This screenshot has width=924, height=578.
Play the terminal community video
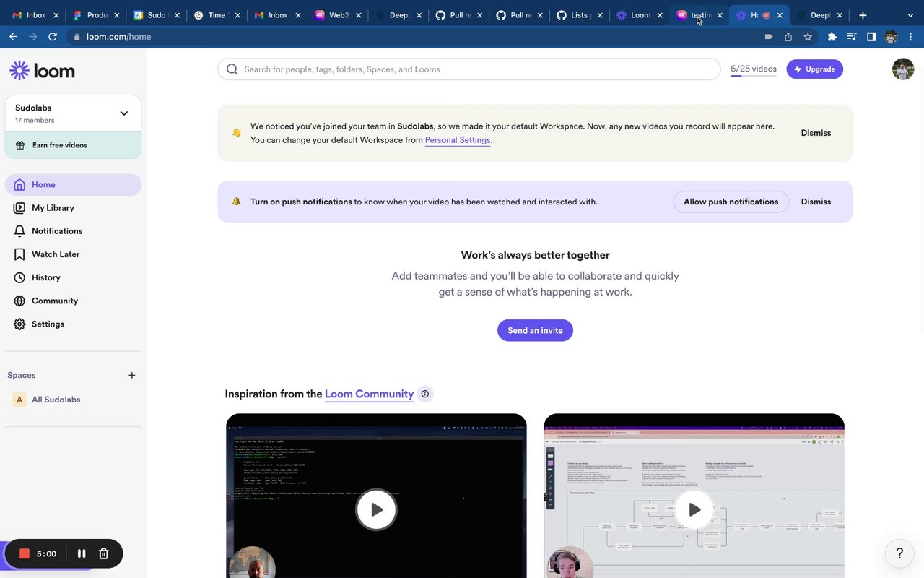click(x=376, y=509)
